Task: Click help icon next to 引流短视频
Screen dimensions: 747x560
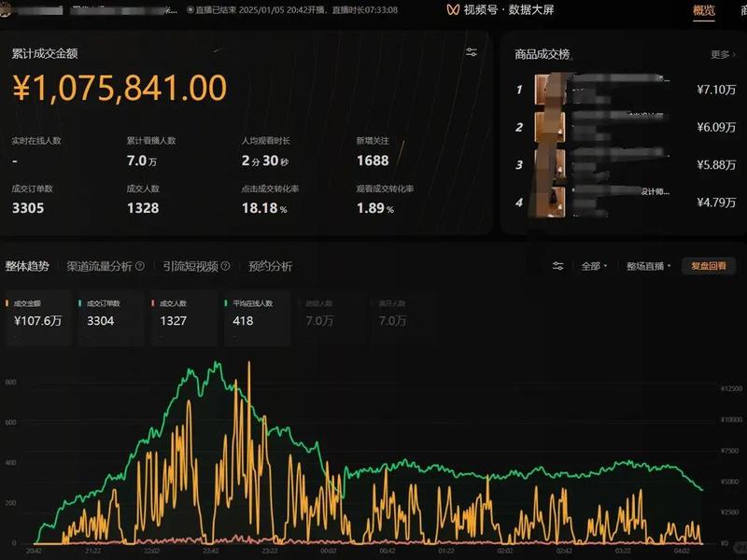Action: tap(225, 266)
